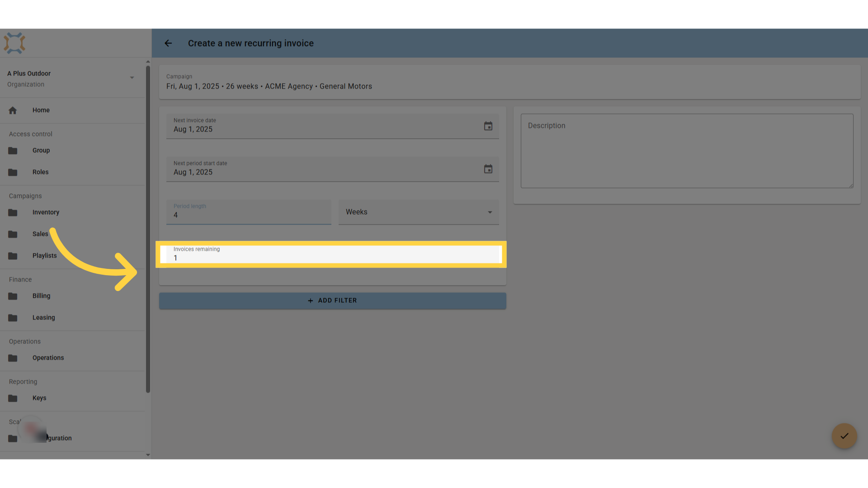Click the Roles folder icon
The width and height of the screenshot is (868, 488).
coord(13,172)
